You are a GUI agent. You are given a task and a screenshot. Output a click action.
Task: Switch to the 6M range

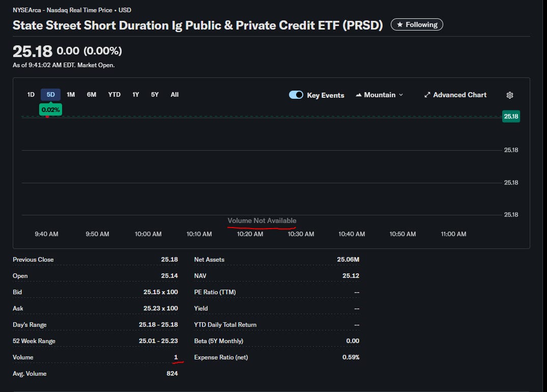point(92,95)
